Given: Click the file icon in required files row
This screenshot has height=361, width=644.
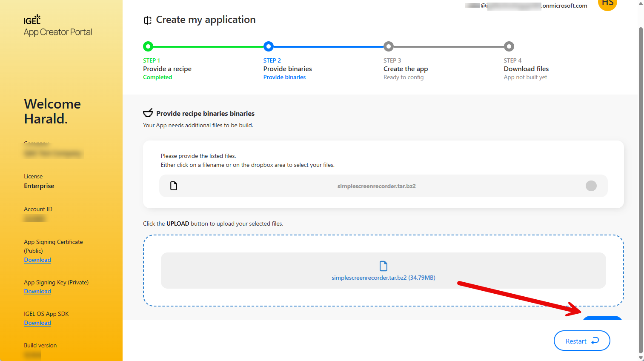Looking at the screenshot, I should coord(174,186).
